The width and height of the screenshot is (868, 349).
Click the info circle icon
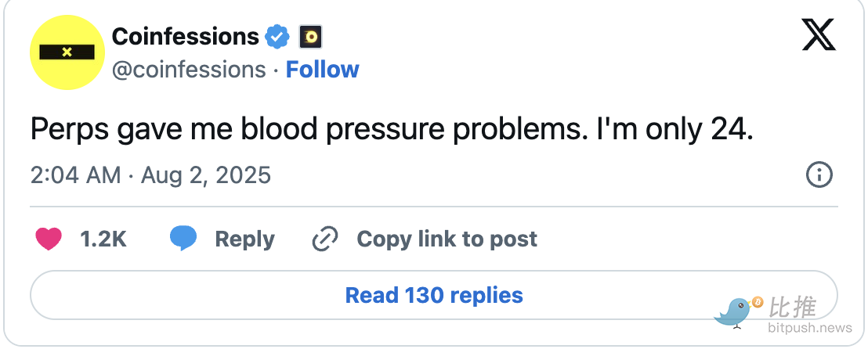coord(819,174)
